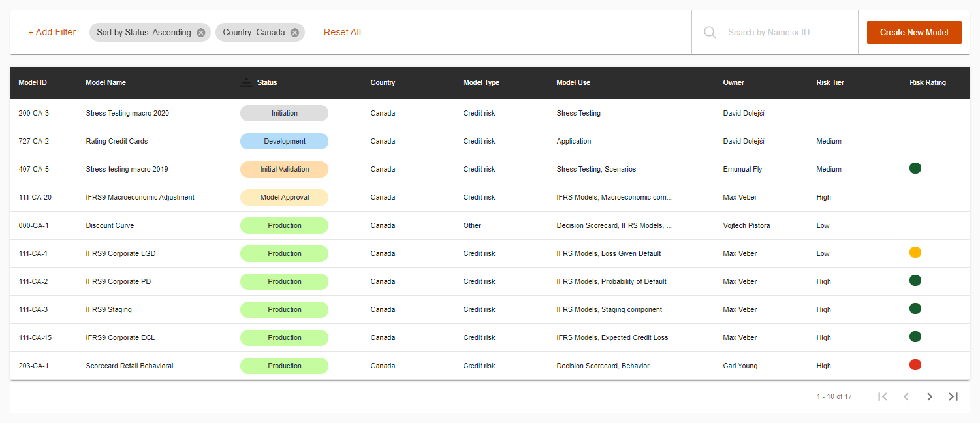Click the red risk rating dot for Scorecard Retail Behavioral

point(915,365)
